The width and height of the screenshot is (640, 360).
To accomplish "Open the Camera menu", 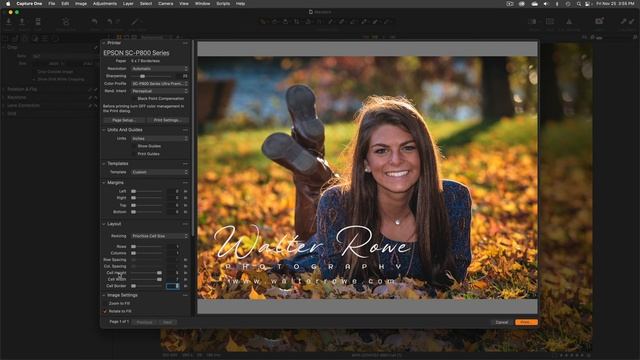I will pyautogui.click(x=165, y=4).
